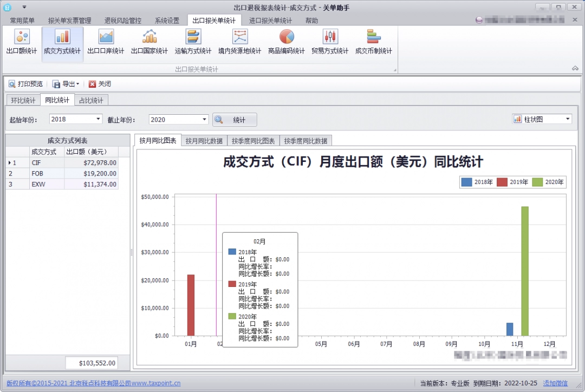
Task: Switch to 进口报关单统计 ribbon tab
Action: pos(270,21)
